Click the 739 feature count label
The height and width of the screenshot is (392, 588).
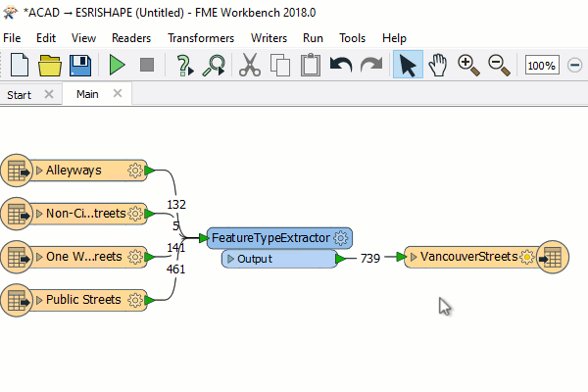click(370, 258)
